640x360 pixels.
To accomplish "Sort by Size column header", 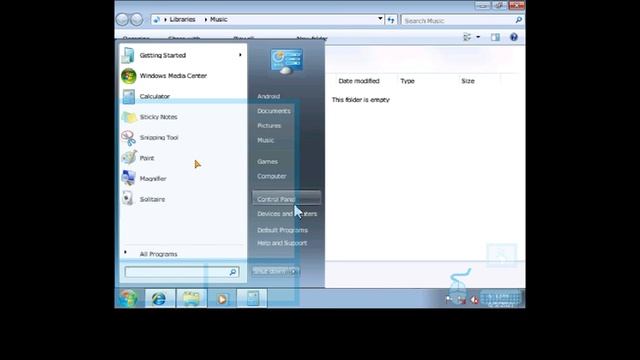I will pos(468,81).
